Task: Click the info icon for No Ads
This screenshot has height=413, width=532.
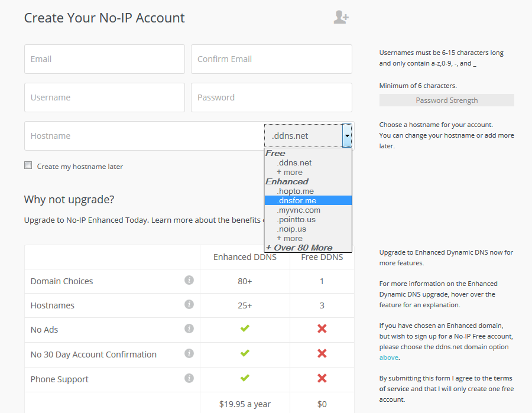Action: (189, 329)
